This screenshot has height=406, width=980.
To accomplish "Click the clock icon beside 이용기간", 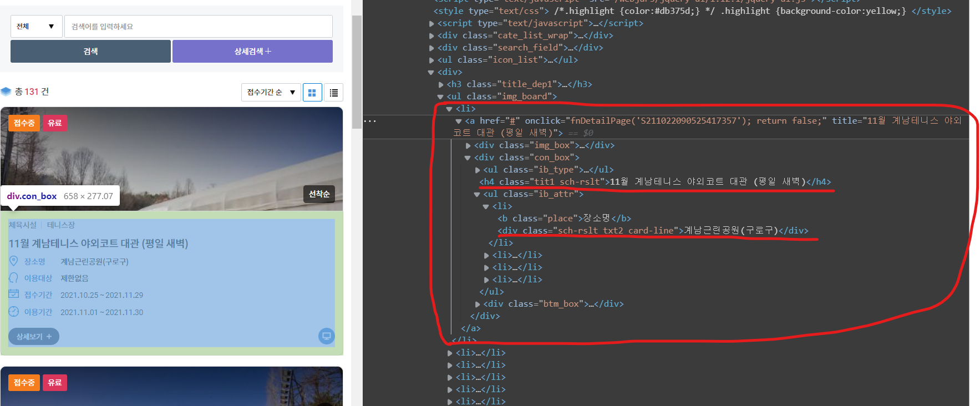I will [x=14, y=312].
